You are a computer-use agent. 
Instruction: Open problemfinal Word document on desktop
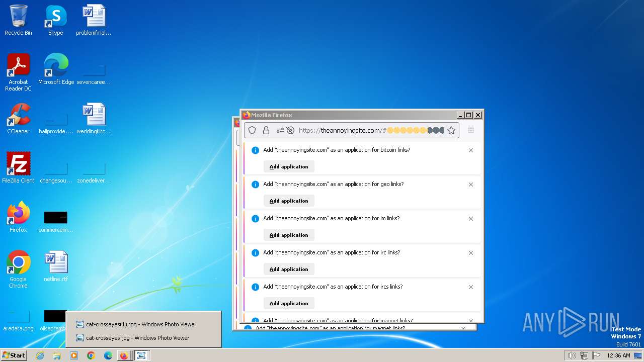(94, 20)
